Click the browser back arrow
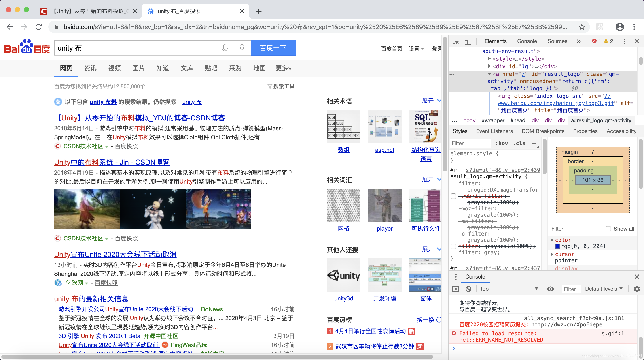This screenshot has width=644, height=360. [x=10, y=27]
